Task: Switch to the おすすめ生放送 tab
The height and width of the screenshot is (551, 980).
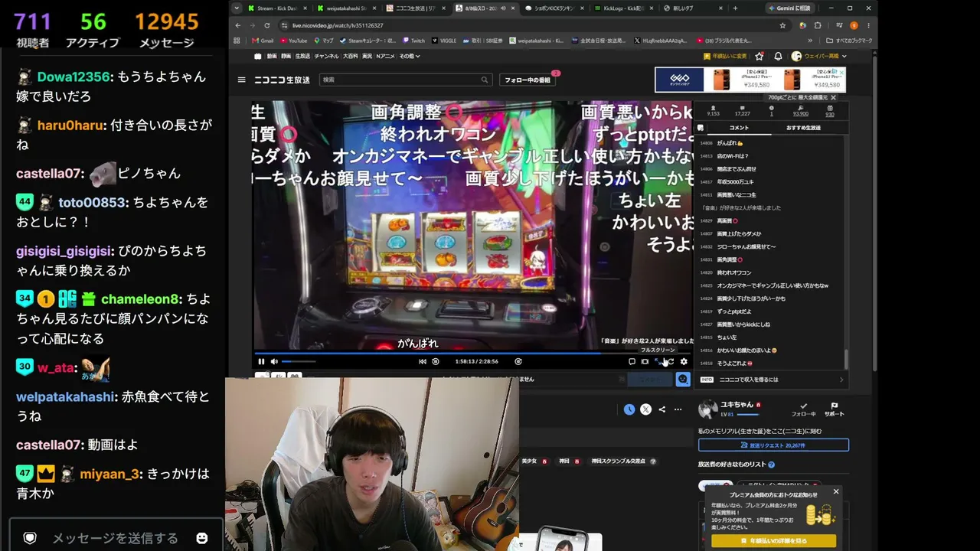Action: pos(803,128)
